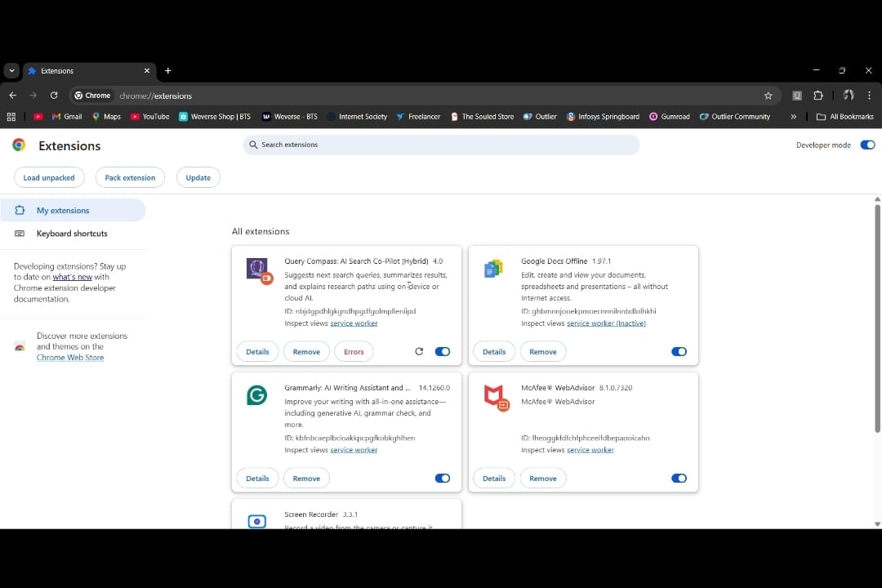Viewport: 882px width, 588px height.
Task: Open the Infosys Springboard bookmark
Action: [x=603, y=117]
